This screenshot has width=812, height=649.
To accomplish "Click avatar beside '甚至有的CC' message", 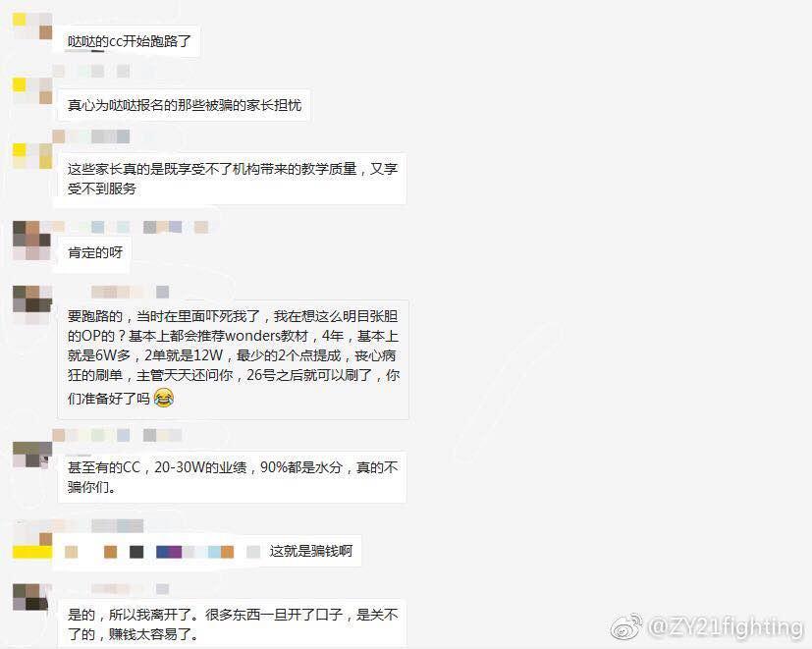I will 32,455.
